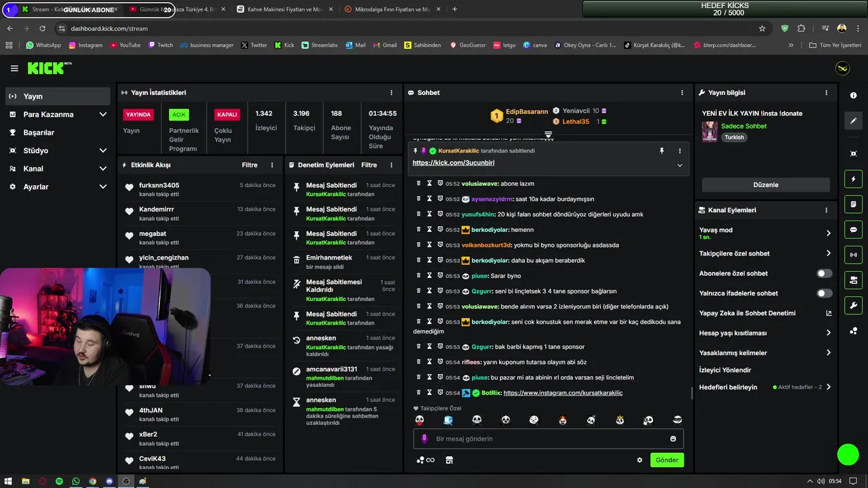Click the green circle floating button
This screenshot has width=868, height=488.
848,455
